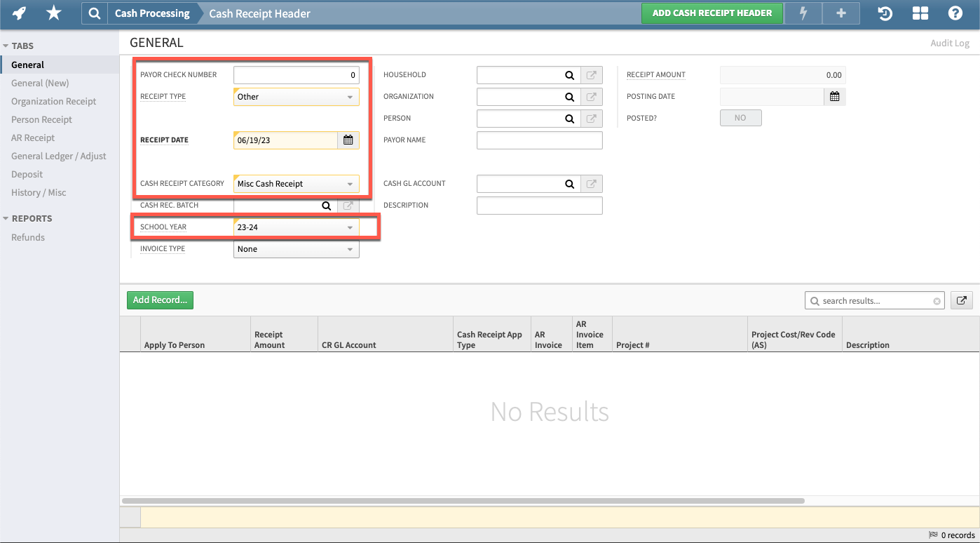This screenshot has width=980, height=543.
Task: Click inside the Payor Name field
Action: click(539, 140)
